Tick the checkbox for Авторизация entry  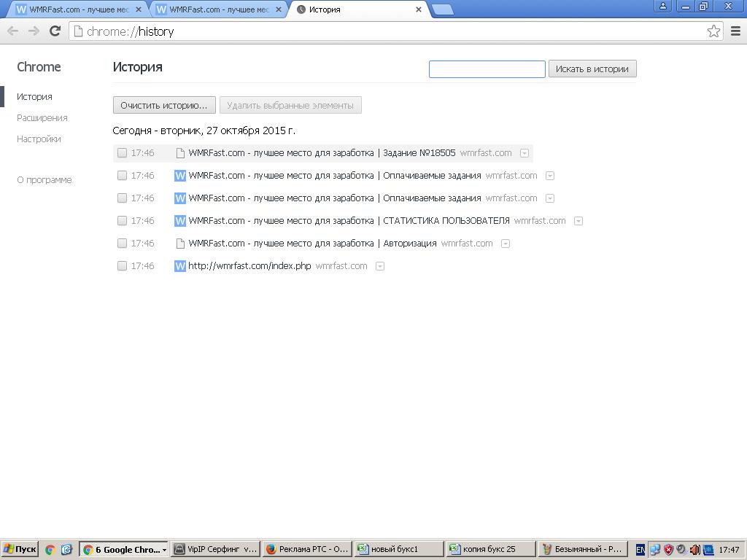click(122, 244)
